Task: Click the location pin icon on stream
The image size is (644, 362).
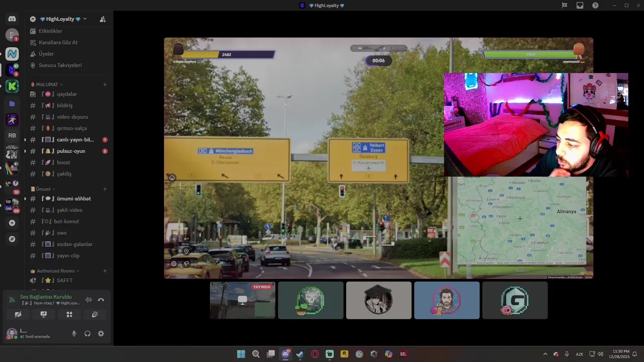Action: 186,251
